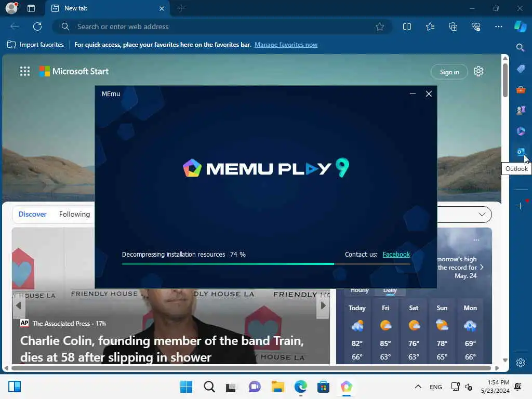Show previous news story arrow
532x399 pixels.
19,305
